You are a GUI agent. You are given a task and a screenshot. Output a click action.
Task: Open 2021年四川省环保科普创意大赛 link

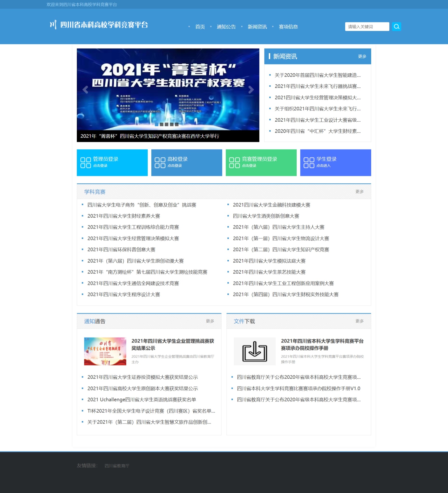click(121, 249)
